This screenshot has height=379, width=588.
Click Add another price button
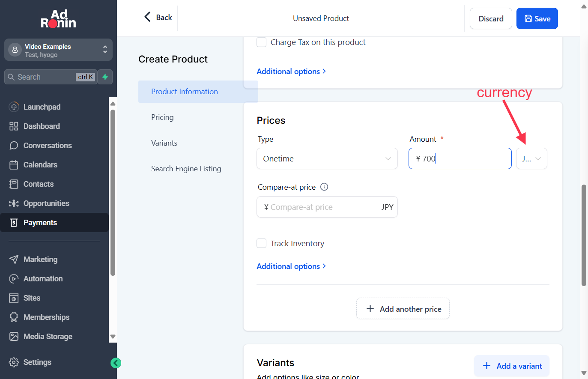click(403, 309)
